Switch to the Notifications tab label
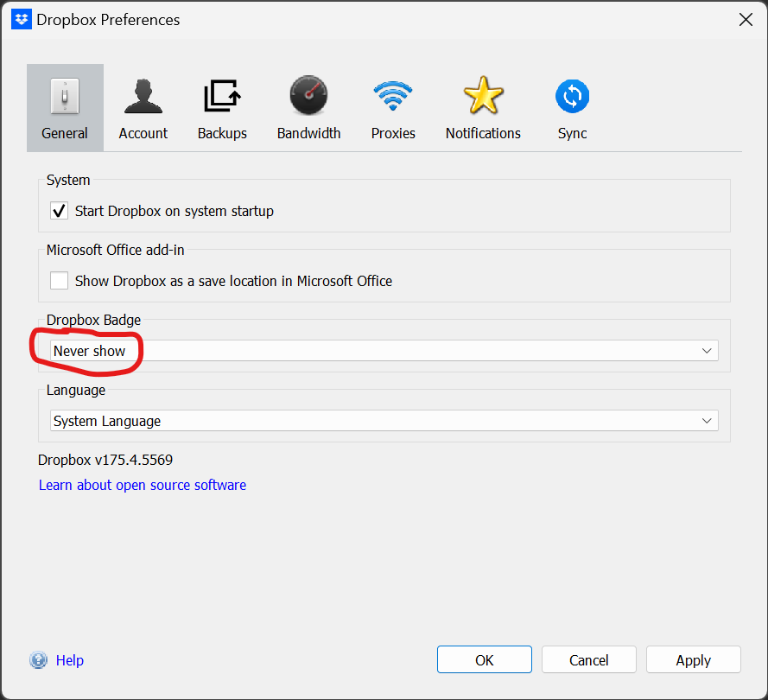Screen dimensions: 768x700 pos(483,133)
